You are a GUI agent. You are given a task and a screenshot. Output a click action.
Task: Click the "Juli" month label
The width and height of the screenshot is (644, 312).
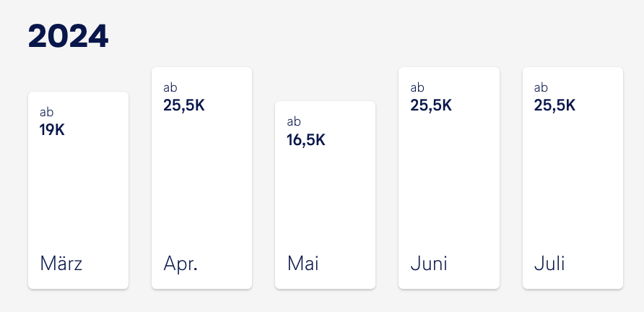pyautogui.click(x=549, y=264)
